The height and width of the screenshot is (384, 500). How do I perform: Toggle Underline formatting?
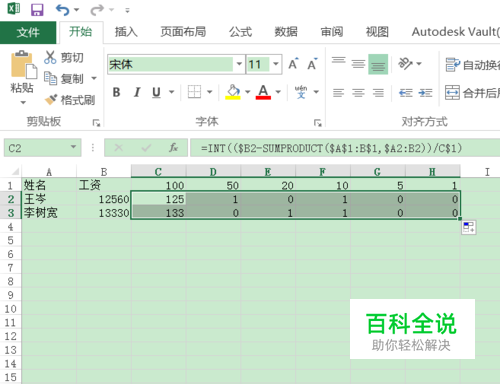point(156,92)
